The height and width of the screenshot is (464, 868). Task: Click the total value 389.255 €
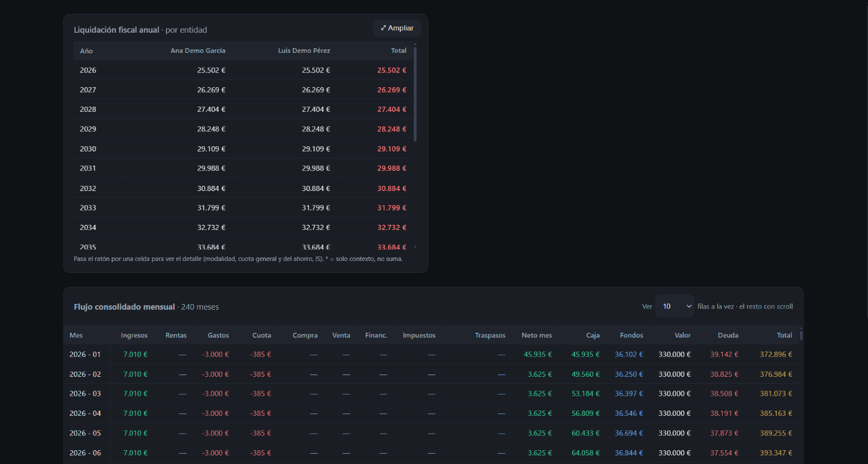pyautogui.click(x=776, y=433)
